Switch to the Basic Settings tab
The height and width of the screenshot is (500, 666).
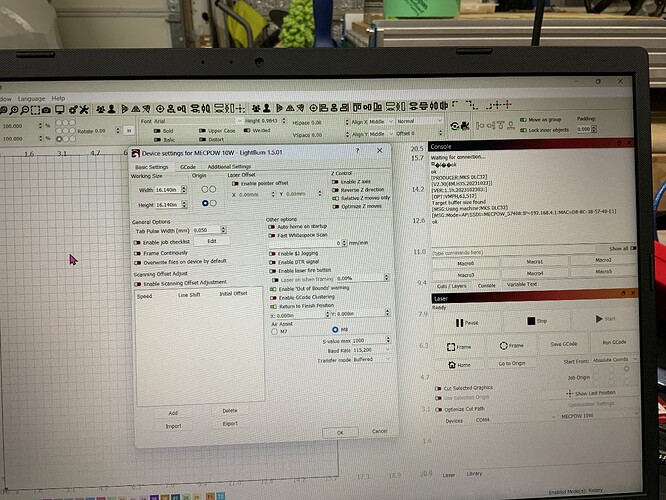pyautogui.click(x=152, y=167)
